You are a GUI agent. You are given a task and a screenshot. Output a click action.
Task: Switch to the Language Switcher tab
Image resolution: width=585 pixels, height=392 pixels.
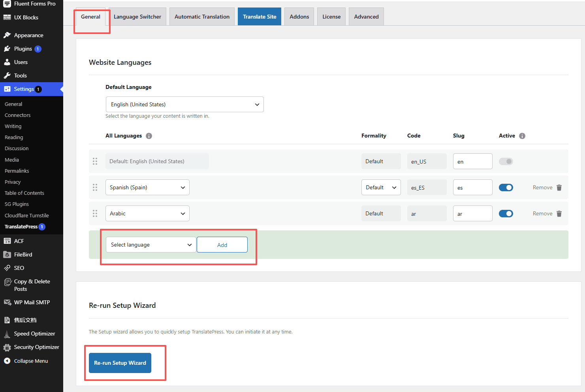(137, 17)
